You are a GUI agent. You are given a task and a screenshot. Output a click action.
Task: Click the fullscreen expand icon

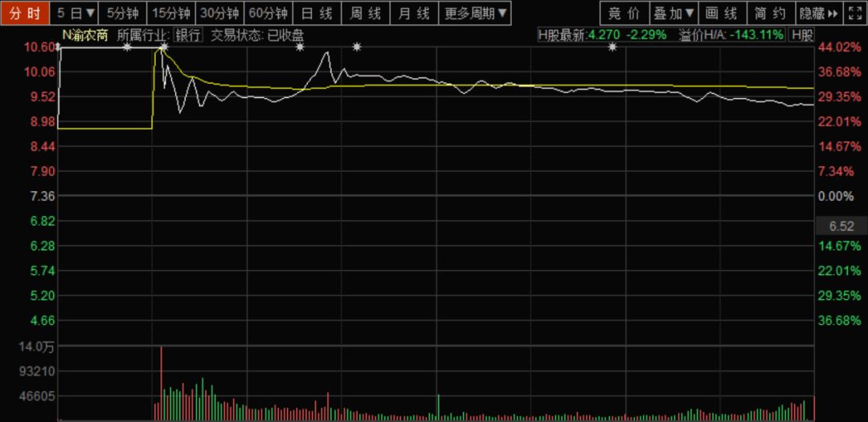855,14
